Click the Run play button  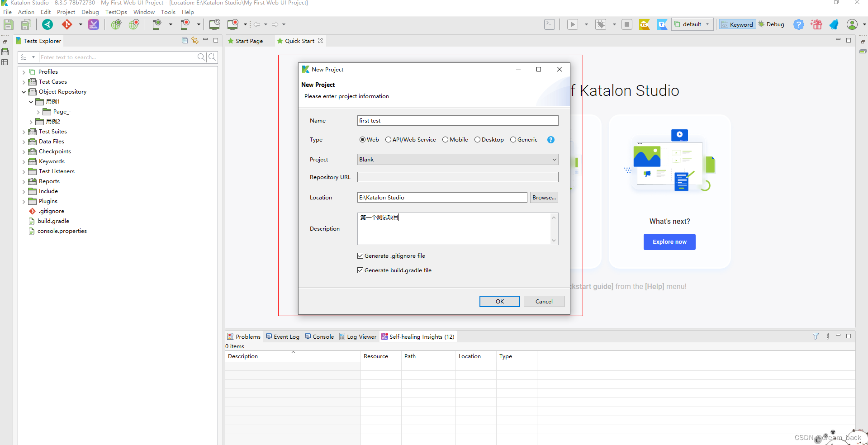coord(573,24)
